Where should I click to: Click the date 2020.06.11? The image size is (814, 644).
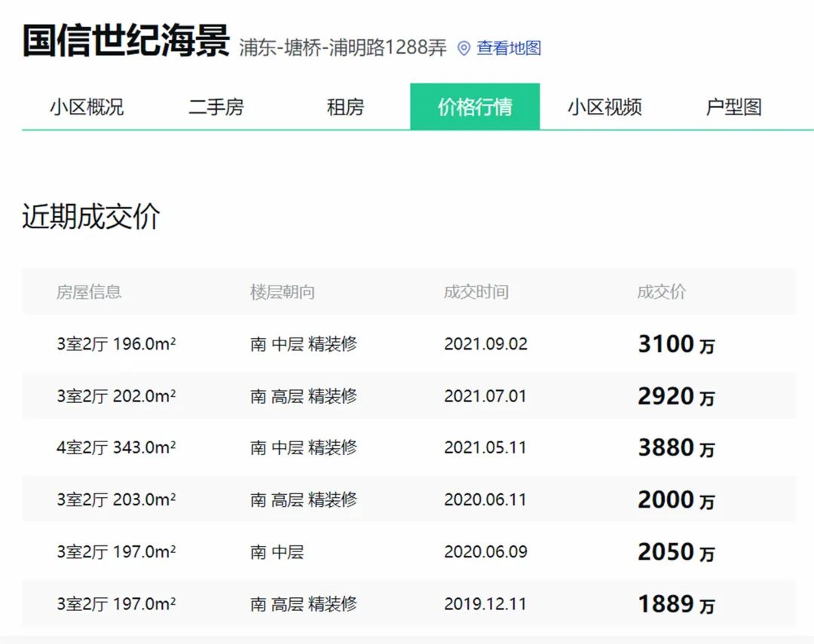coord(485,499)
